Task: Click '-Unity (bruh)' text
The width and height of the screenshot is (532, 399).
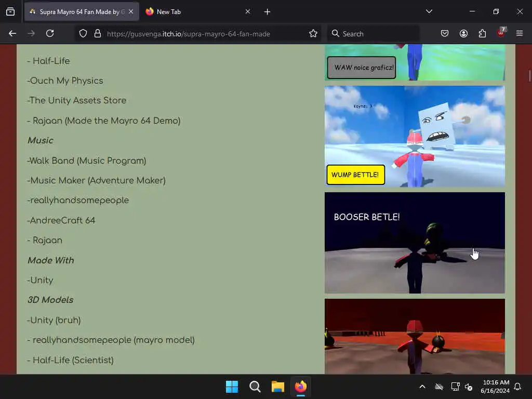Action: (x=54, y=320)
